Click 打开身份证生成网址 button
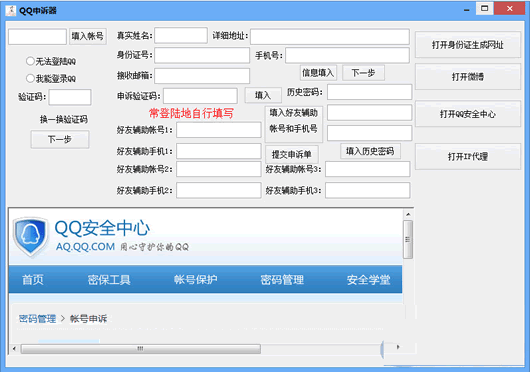 (x=468, y=45)
